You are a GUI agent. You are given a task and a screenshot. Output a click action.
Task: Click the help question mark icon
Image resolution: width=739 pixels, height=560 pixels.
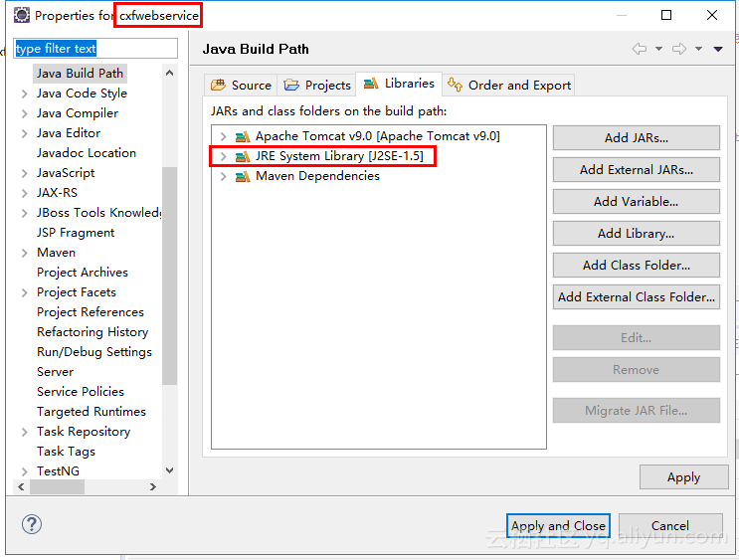tap(32, 524)
